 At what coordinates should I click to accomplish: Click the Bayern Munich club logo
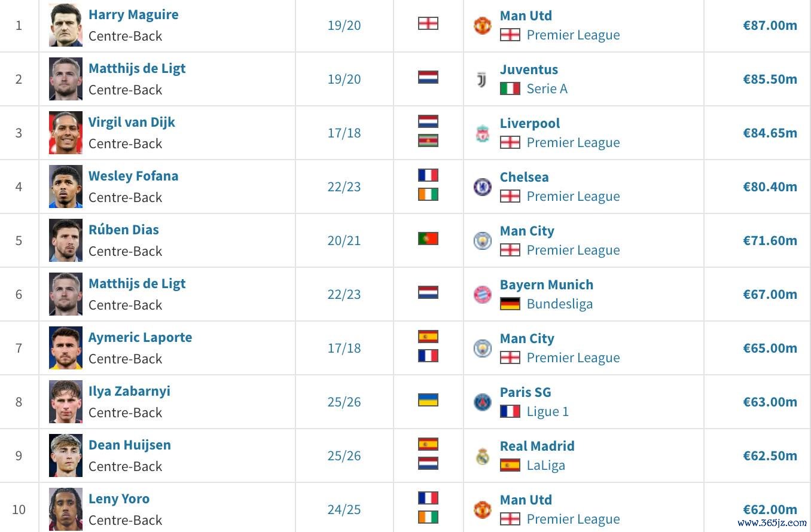click(x=482, y=294)
